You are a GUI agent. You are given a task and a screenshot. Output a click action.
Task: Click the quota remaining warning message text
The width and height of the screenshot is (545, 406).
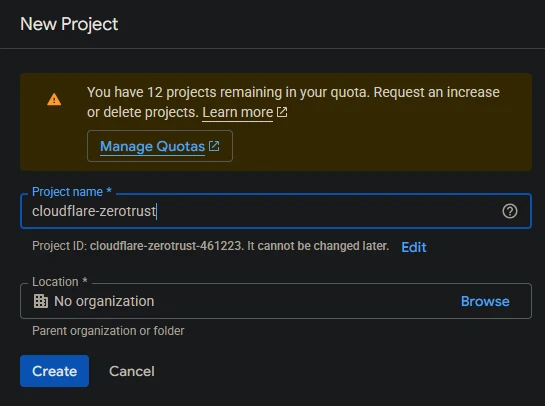pyautogui.click(x=293, y=102)
